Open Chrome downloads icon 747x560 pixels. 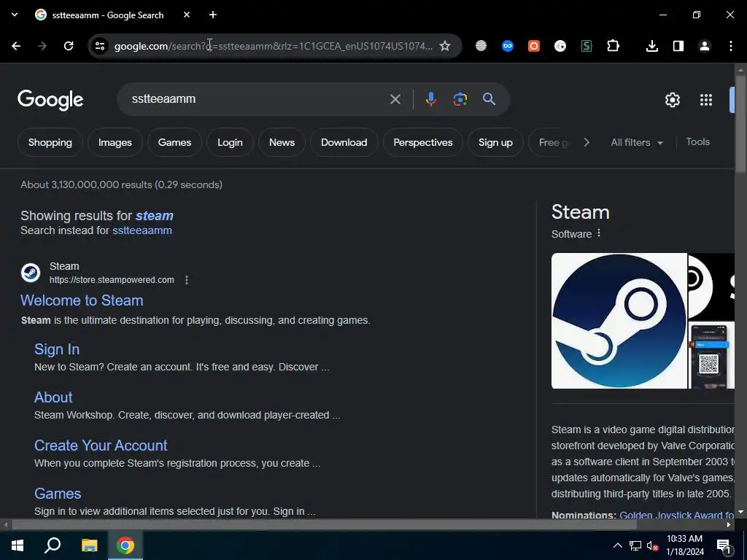click(x=652, y=46)
